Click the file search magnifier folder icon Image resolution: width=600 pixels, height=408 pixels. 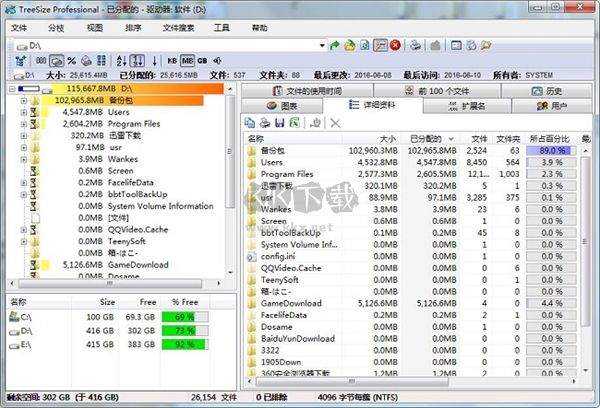click(x=486, y=46)
